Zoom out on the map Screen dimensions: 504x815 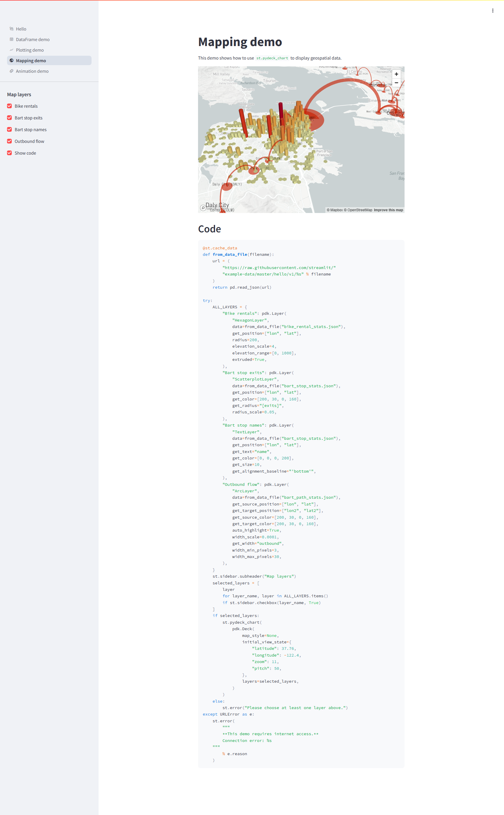click(396, 83)
